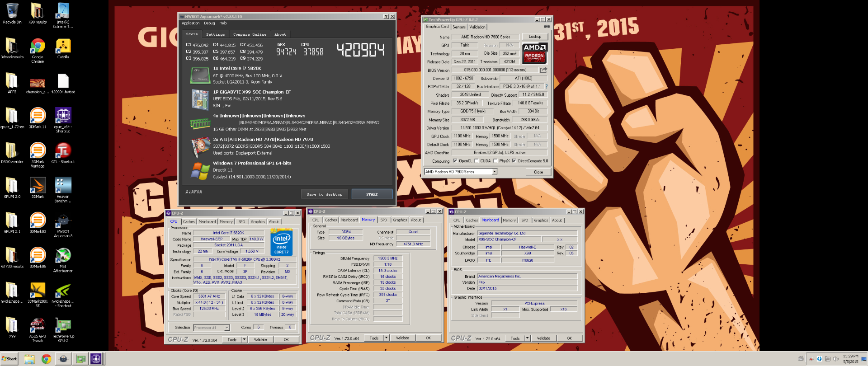Image resolution: width=868 pixels, height=366 pixels.
Task: Toggle the PhysX checkbox in GPU-Z
Action: coord(495,161)
